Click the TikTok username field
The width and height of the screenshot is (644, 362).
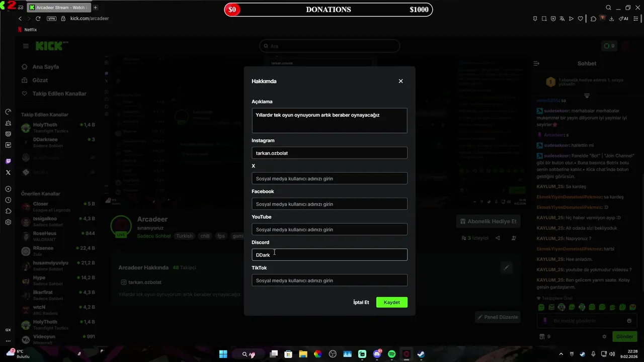330,281
